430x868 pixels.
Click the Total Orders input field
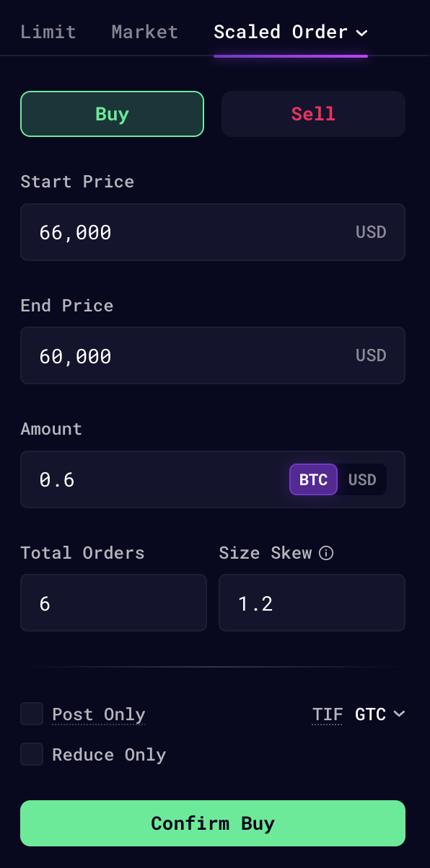pyautogui.click(x=113, y=603)
